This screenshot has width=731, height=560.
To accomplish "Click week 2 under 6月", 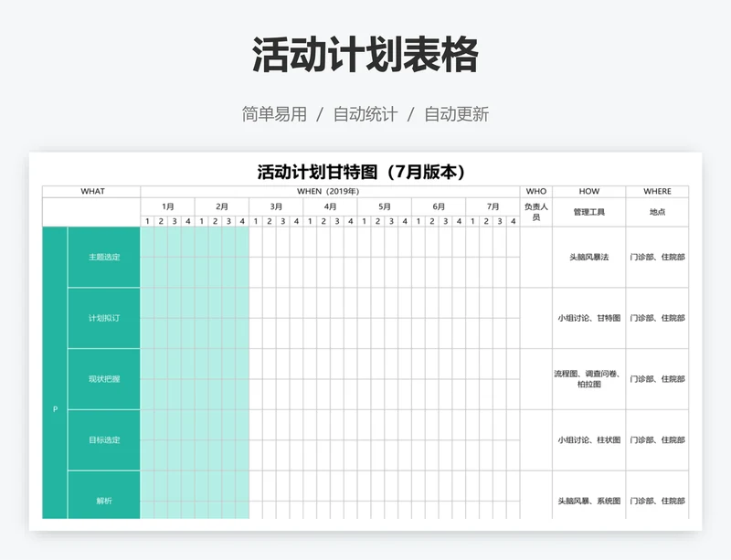I will (431, 221).
